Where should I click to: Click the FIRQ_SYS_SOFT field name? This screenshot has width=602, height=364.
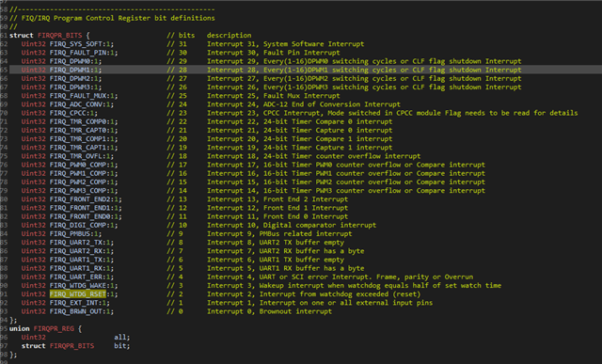click(x=77, y=44)
